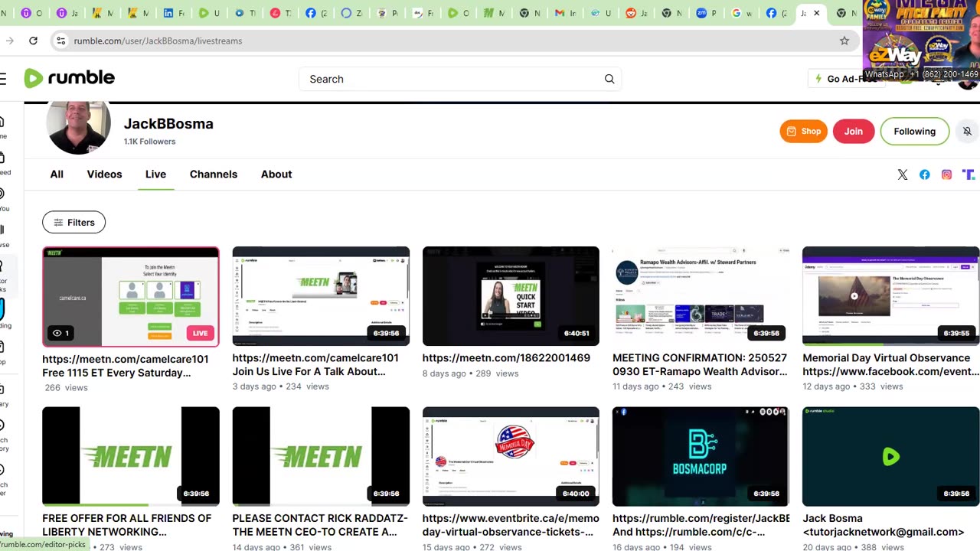
Task: Open JackBBosma's X (Twitter) profile icon
Action: (x=903, y=174)
